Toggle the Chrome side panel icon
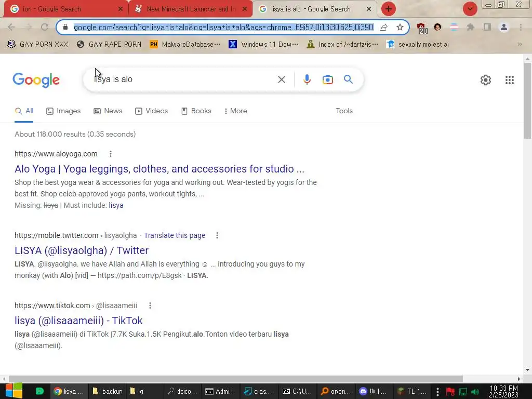The image size is (532, 399). click(x=487, y=27)
